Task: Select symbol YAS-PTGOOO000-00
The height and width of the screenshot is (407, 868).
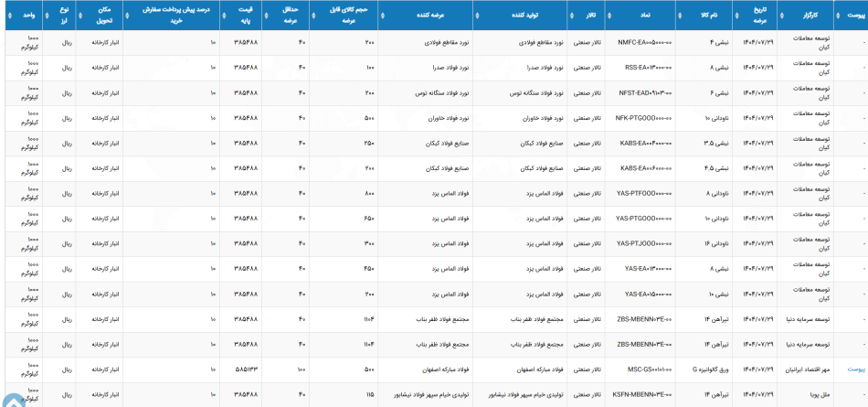Action: tap(644, 219)
